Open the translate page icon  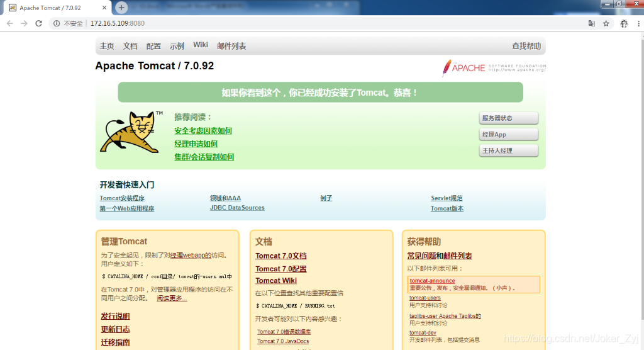[591, 23]
